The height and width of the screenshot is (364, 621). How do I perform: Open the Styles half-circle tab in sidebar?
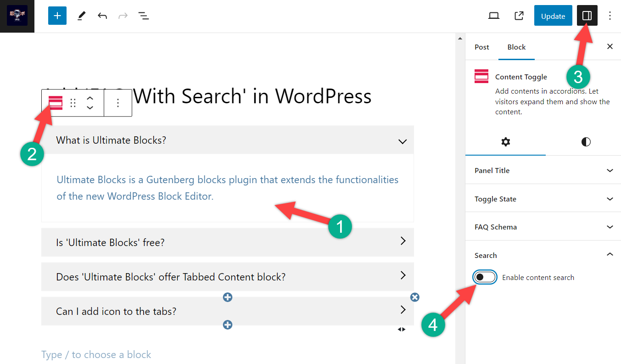click(586, 142)
